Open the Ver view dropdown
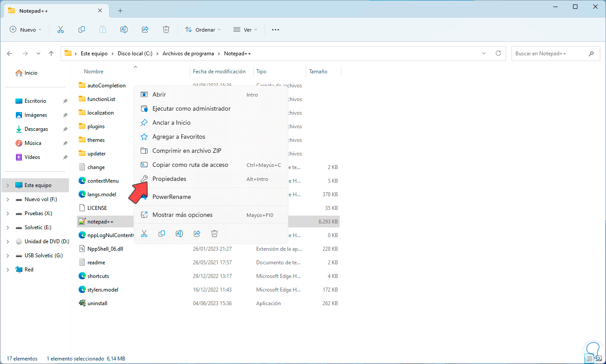606x364 pixels. click(x=245, y=29)
